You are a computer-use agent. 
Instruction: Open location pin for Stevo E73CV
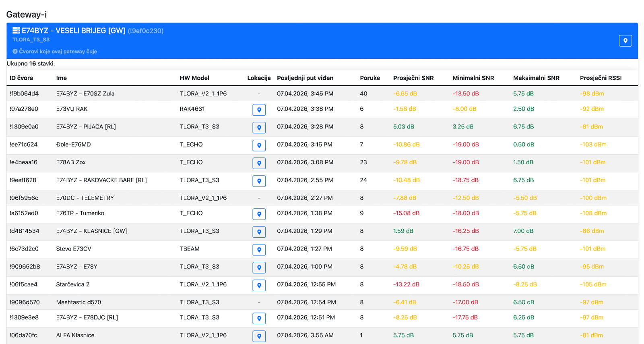point(259,249)
